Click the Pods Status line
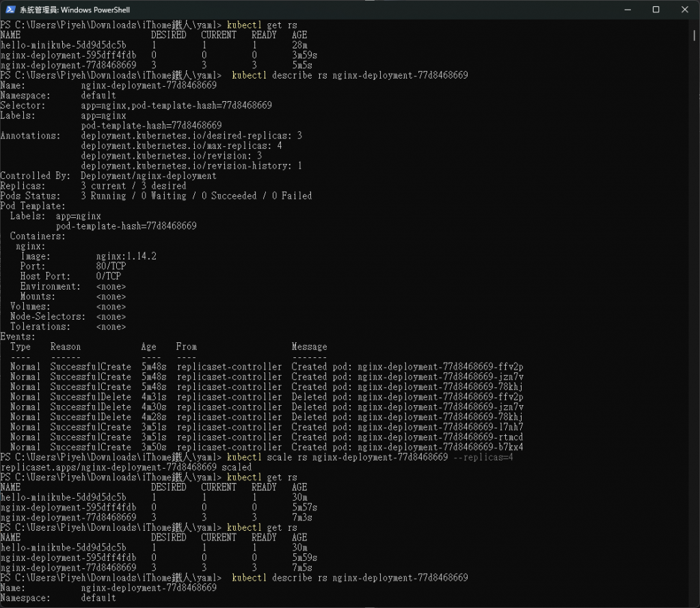700x608 pixels. (156, 196)
